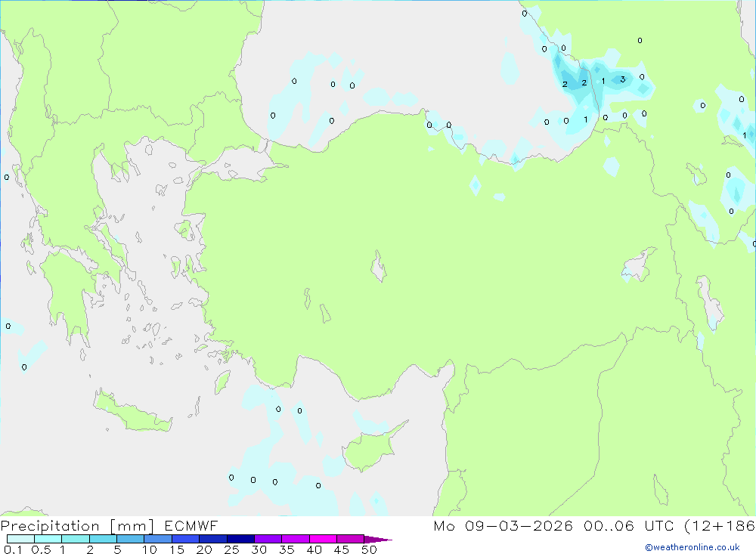The height and width of the screenshot is (554, 756).
Task: Click the '15' legend scale label
Action: 177,549
